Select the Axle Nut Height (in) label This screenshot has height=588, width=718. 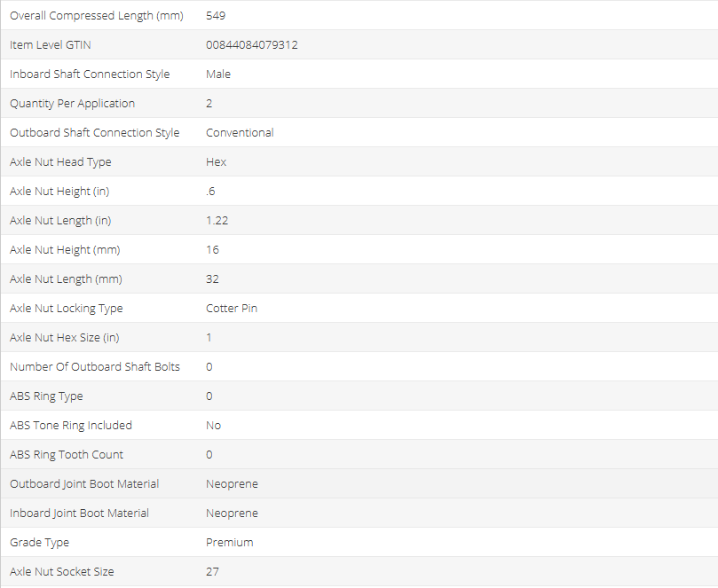pyautogui.click(x=59, y=192)
